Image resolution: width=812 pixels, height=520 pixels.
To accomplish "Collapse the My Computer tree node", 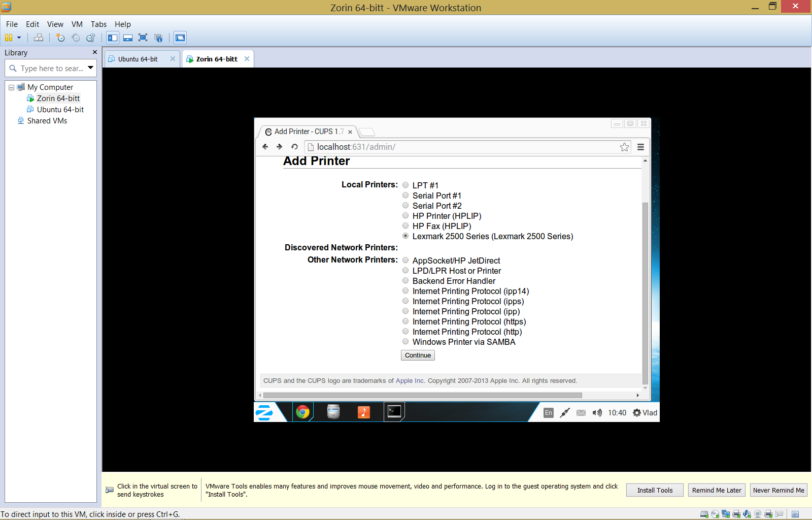I will (x=11, y=87).
